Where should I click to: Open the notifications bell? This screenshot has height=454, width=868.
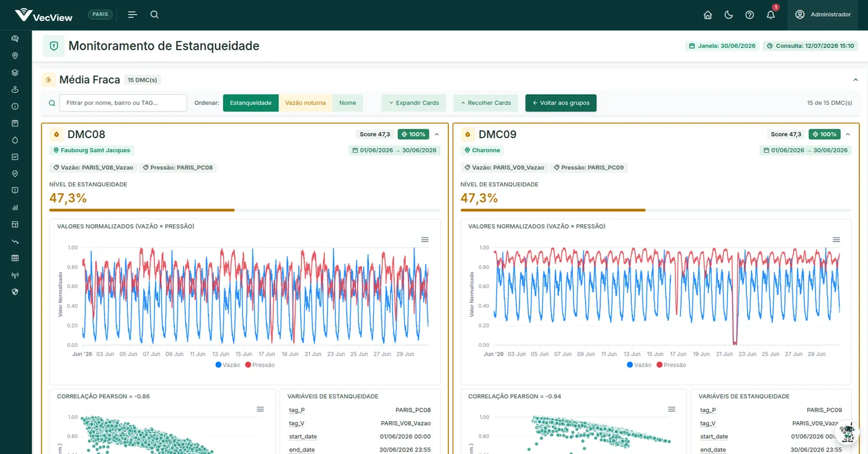(x=771, y=15)
